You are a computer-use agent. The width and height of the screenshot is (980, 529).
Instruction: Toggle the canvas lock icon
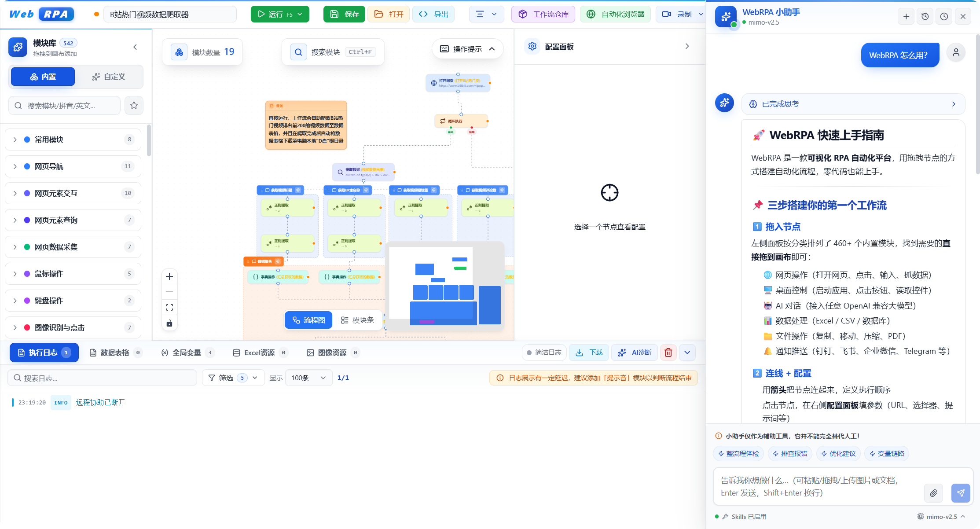(169, 323)
